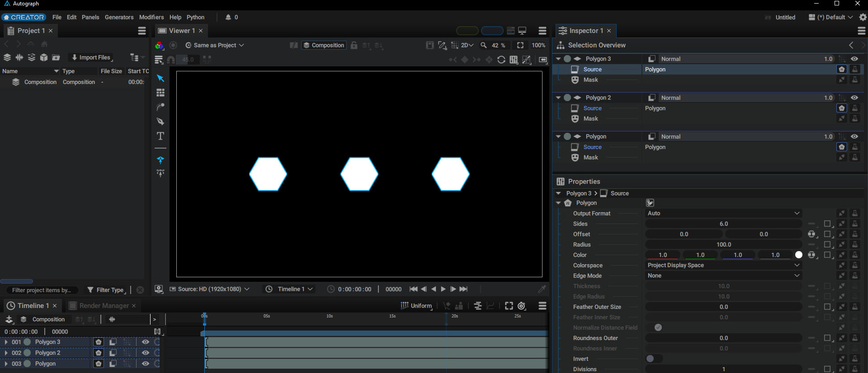The width and height of the screenshot is (868, 373).
Task: Click the Polygon edit icon in Properties
Action: 650,203
